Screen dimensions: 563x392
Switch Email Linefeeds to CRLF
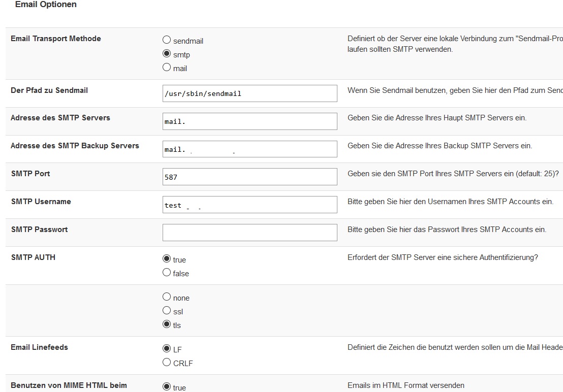[167, 363]
